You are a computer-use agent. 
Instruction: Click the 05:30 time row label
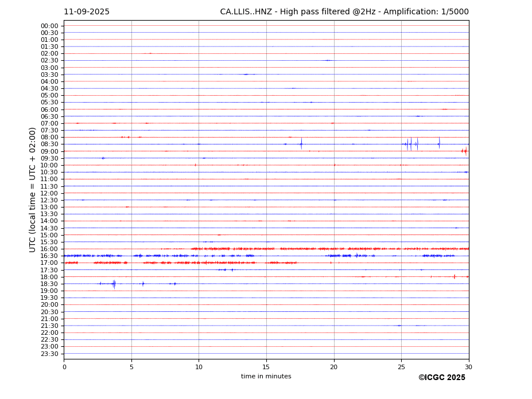[49, 103]
